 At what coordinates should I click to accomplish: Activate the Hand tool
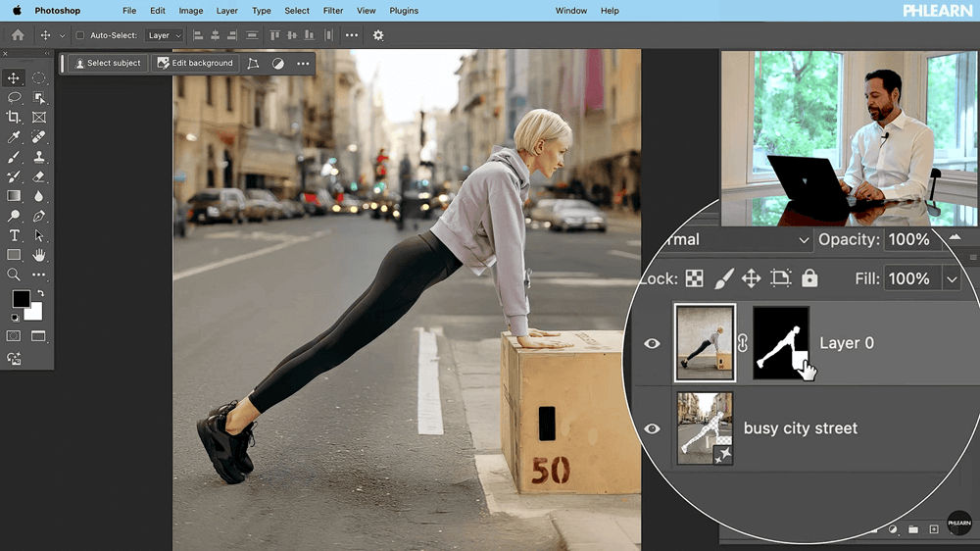pos(39,255)
